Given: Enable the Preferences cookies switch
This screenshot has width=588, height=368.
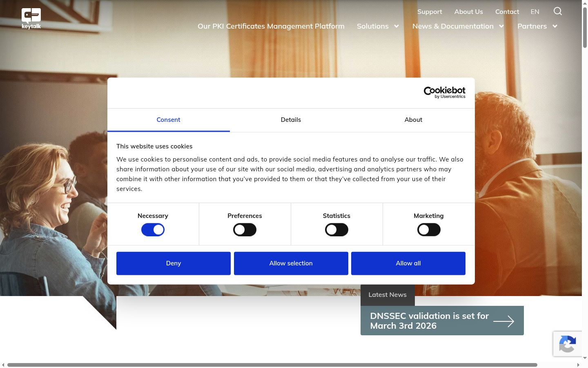Looking at the screenshot, I should point(245,230).
